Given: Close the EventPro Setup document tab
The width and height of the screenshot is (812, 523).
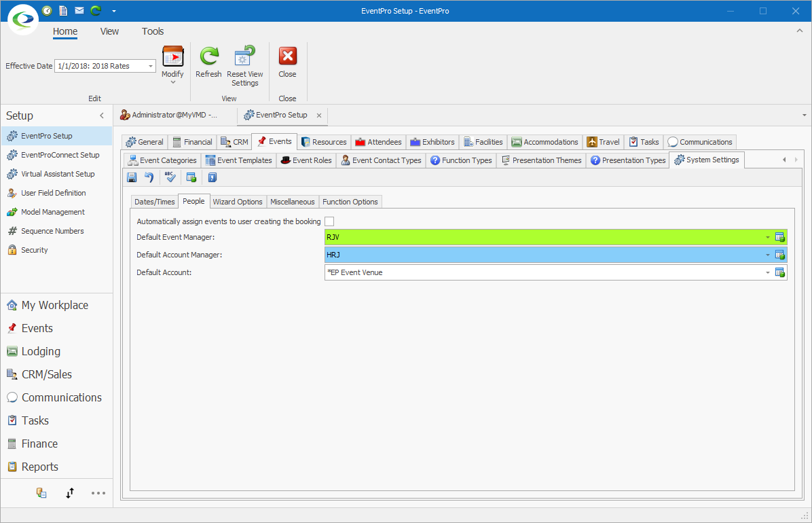Looking at the screenshot, I should (x=319, y=115).
